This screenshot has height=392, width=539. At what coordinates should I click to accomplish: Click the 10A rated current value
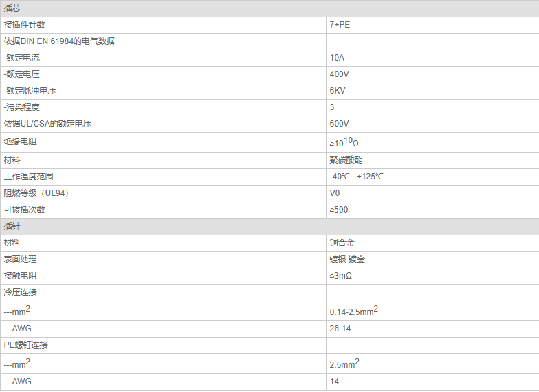(337, 58)
